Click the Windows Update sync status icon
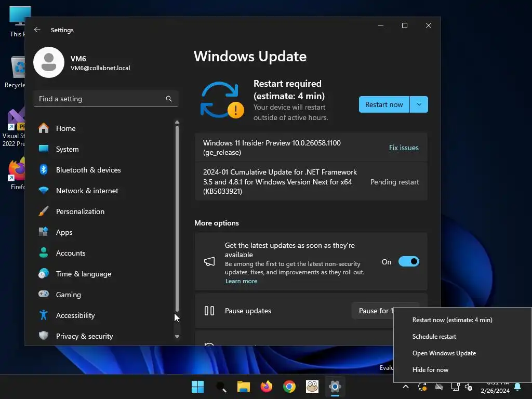The image size is (532, 399). (x=222, y=100)
